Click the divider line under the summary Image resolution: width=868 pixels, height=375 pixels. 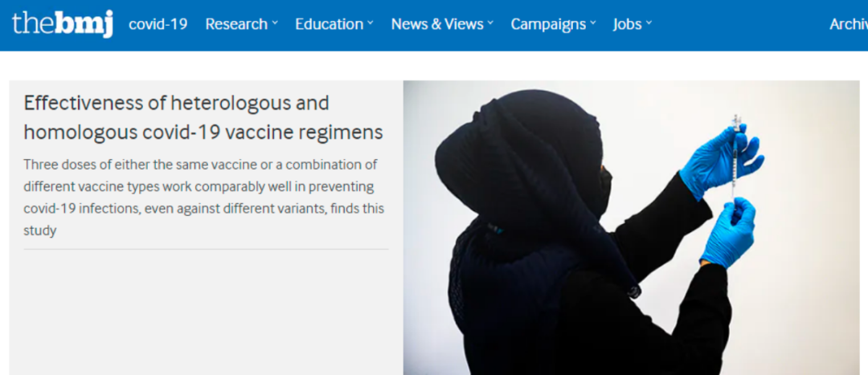click(206, 250)
